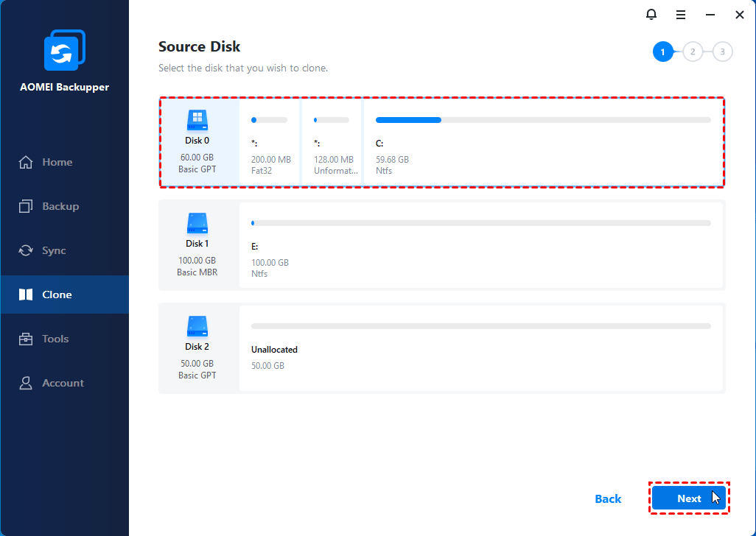Open the hamburger menu in title bar
The width and height of the screenshot is (756, 536).
pos(680,14)
